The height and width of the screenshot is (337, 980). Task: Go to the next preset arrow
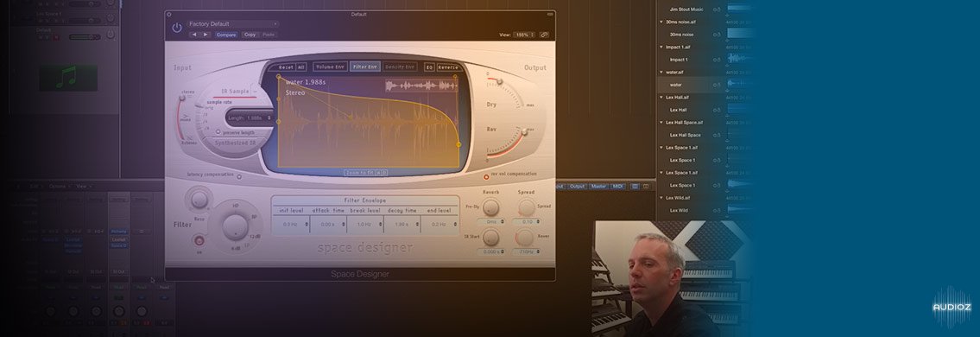pyautogui.click(x=205, y=35)
